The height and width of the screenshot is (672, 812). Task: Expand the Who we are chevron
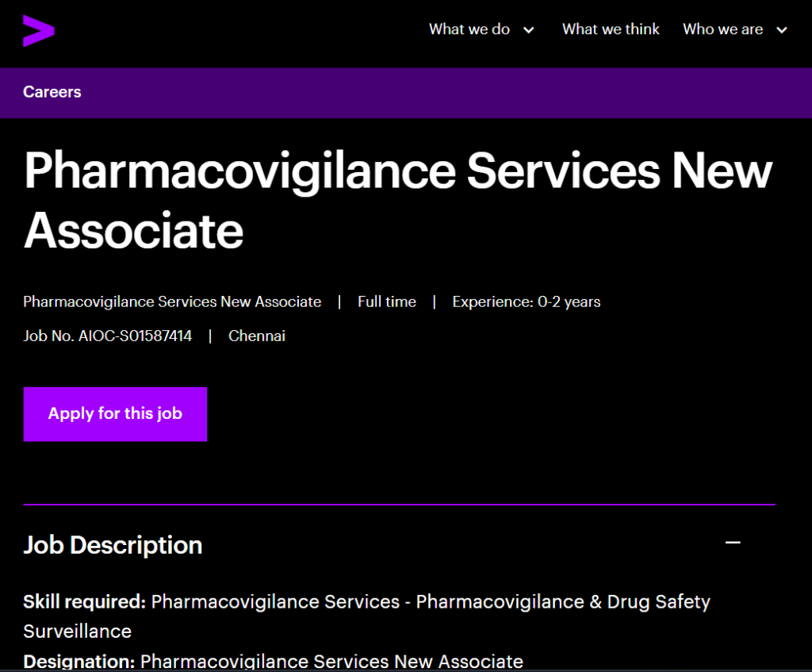point(781,31)
